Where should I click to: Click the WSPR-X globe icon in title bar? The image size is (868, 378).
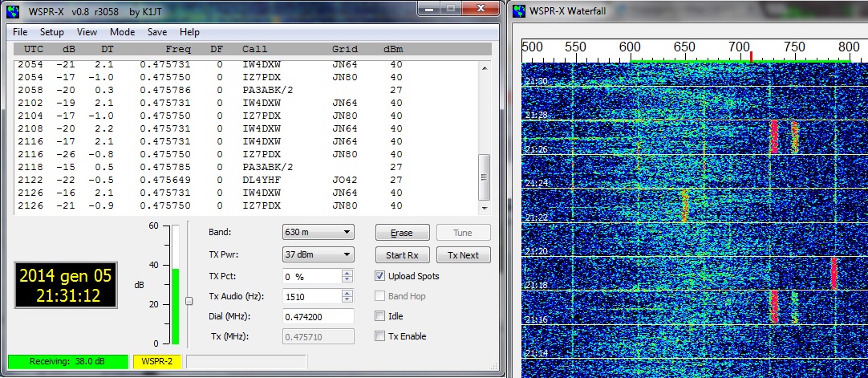(14, 10)
